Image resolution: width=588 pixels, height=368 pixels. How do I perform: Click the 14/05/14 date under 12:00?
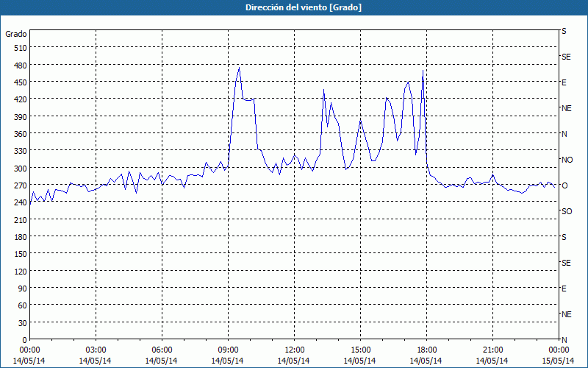pyautogui.click(x=293, y=361)
